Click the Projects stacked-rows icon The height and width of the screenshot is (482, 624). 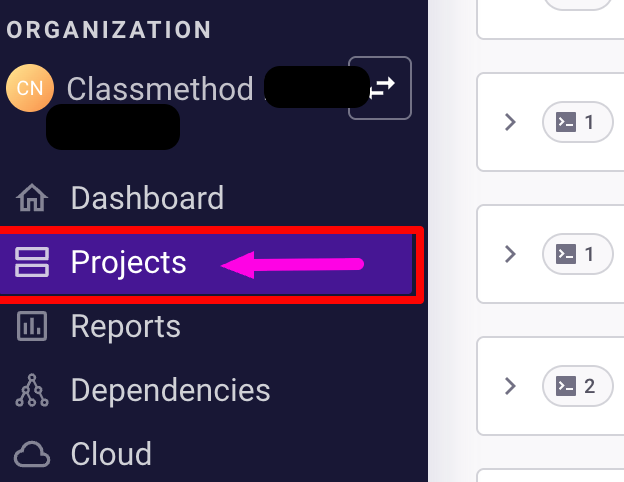coord(32,262)
